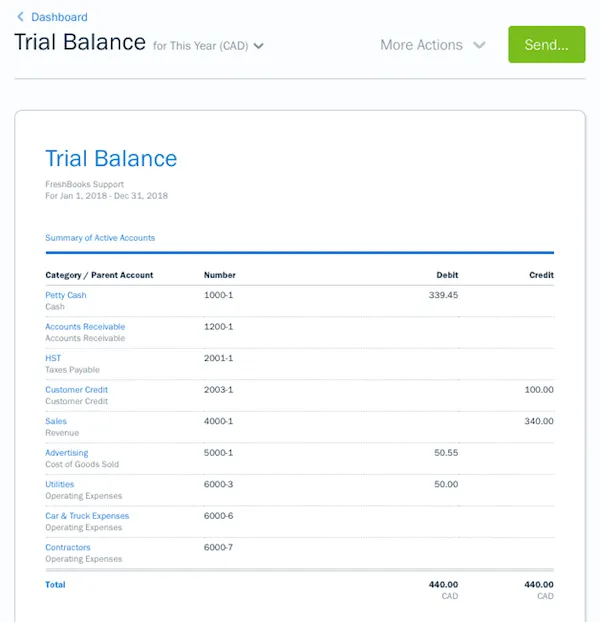Image resolution: width=600 pixels, height=622 pixels.
Task: Select the HST account link
Action: click(53, 358)
